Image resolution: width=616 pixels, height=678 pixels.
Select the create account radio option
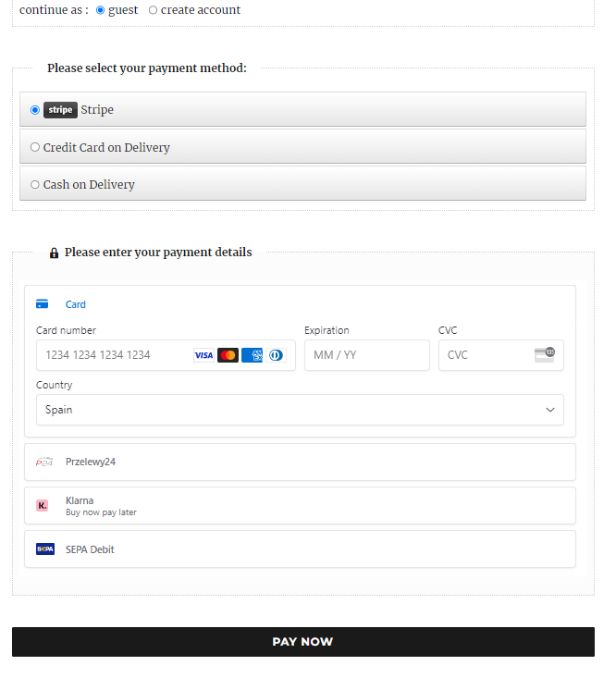point(153,10)
